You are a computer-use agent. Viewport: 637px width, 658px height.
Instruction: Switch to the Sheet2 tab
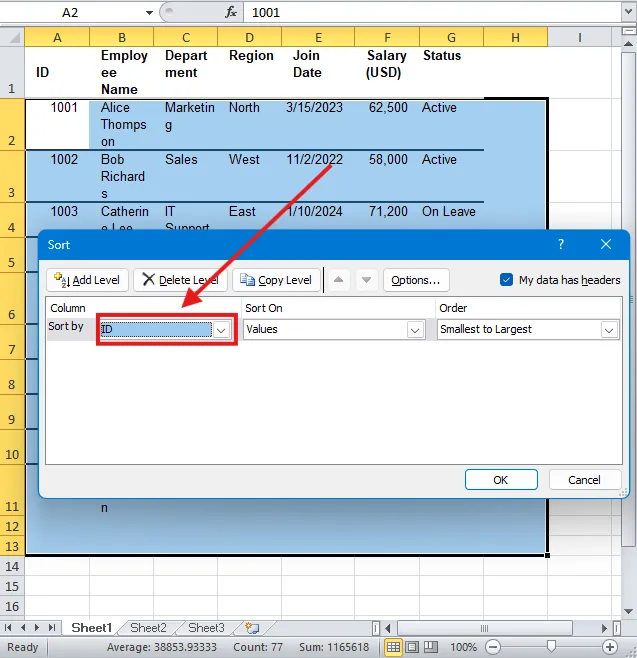148,628
